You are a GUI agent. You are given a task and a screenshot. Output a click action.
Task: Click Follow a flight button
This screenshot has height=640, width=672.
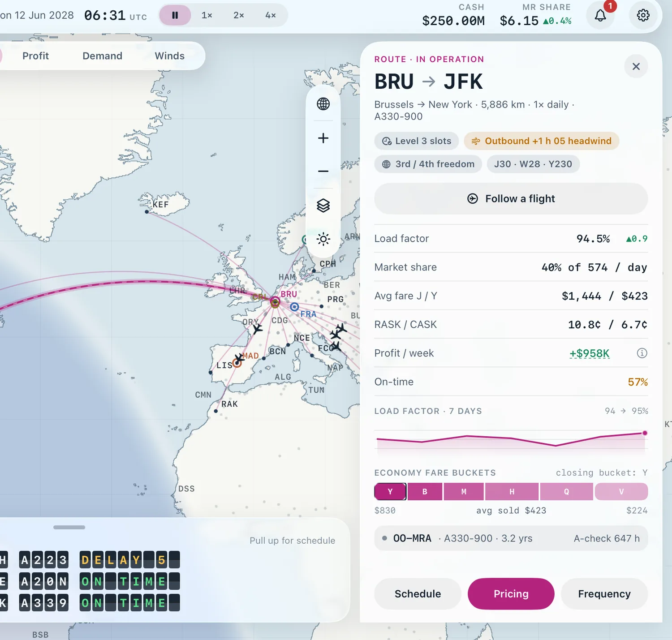pos(511,198)
